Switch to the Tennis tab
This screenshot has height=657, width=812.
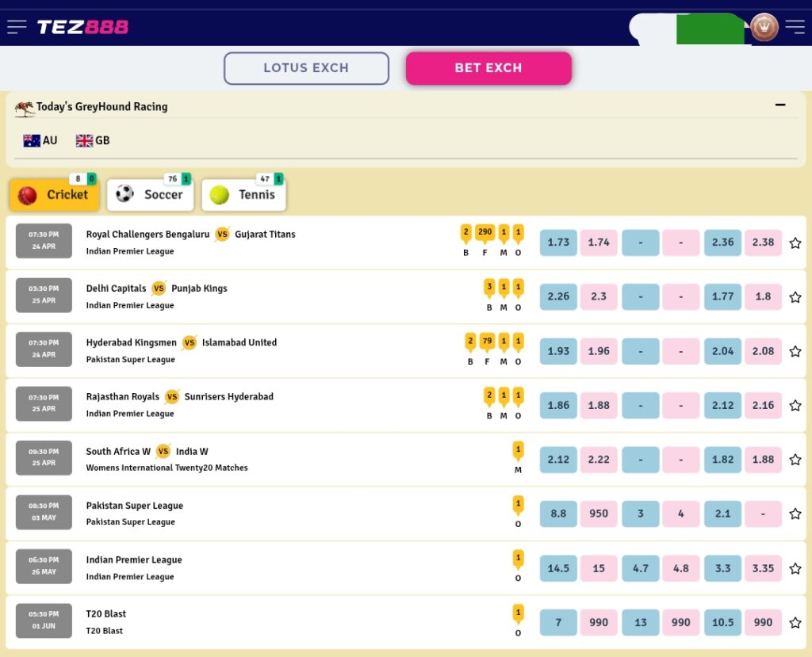click(x=243, y=195)
